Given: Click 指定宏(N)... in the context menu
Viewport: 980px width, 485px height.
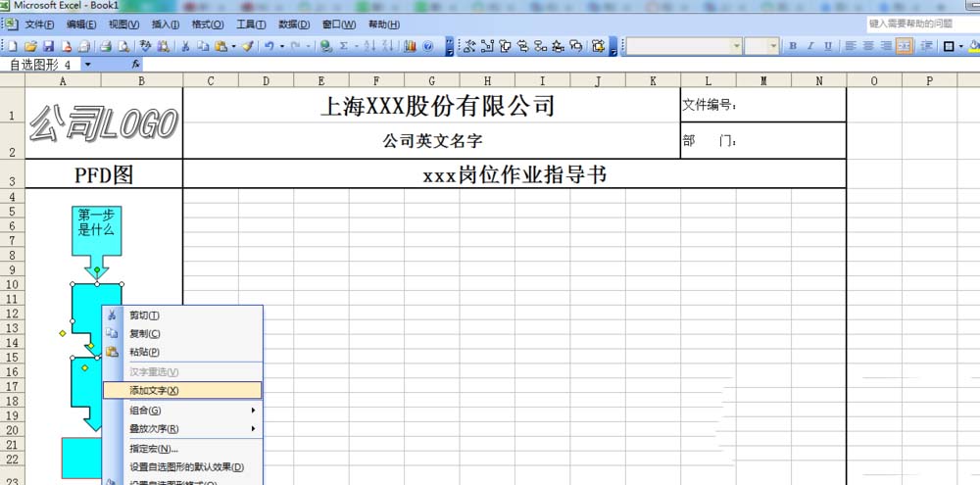Looking at the screenshot, I should pos(154,448).
